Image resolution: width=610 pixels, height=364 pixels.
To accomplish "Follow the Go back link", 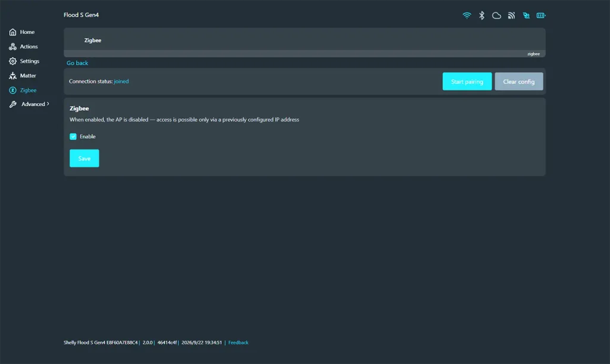I will (x=77, y=63).
